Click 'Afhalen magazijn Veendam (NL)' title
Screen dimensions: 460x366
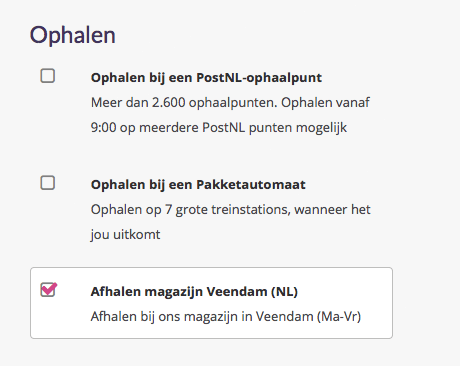pyautogui.click(x=194, y=292)
